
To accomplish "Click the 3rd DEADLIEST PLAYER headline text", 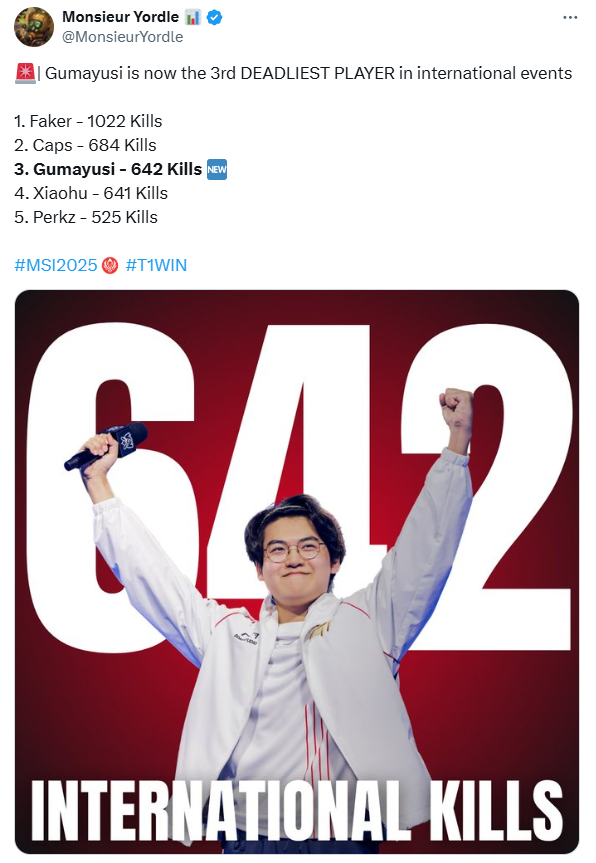I will click(x=303, y=73).
